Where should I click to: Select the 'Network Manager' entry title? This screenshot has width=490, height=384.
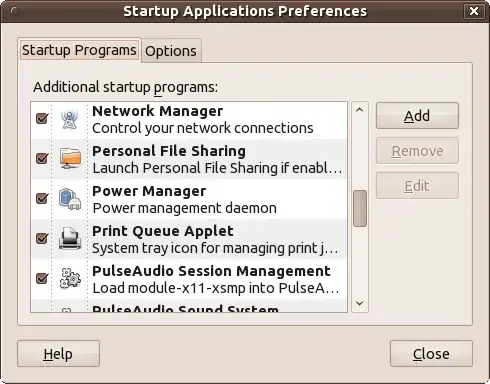(158, 111)
